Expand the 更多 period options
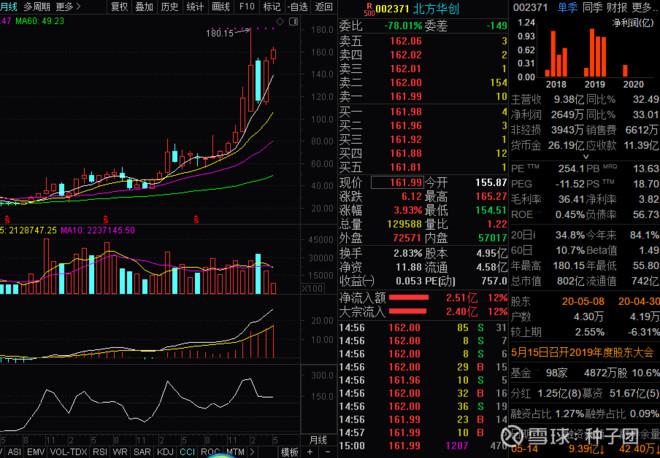 [x=68, y=7]
